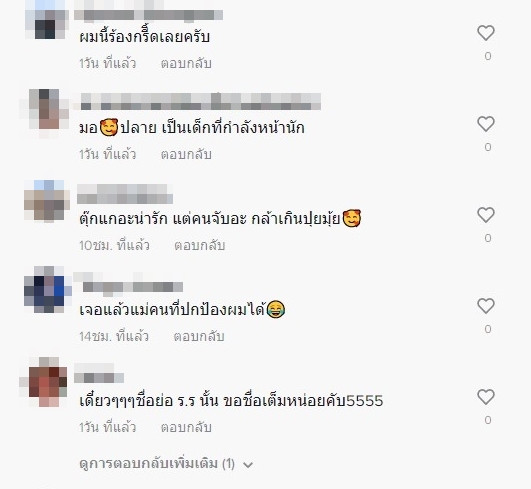Open avatar of the 'ตุ๊กแกอะน่ารัก' commenter
Image resolution: width=531 pixels, height=489 pixels.
click(47, 200)
